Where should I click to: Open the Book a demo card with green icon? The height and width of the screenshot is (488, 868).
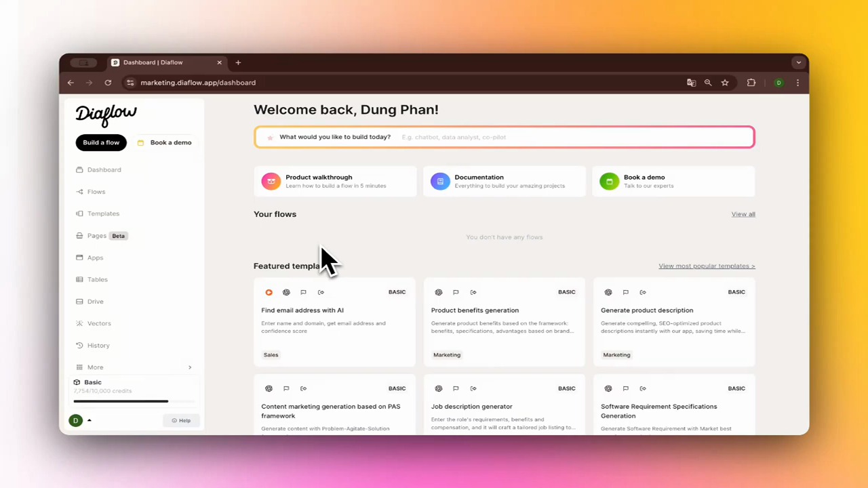(673, 181)
